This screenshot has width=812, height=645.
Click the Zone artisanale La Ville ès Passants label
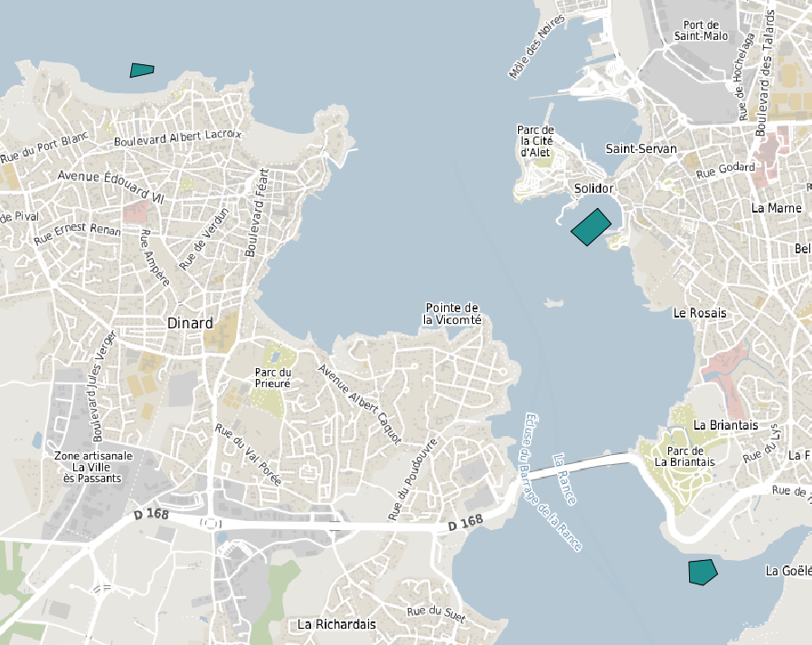coord(93,467)
